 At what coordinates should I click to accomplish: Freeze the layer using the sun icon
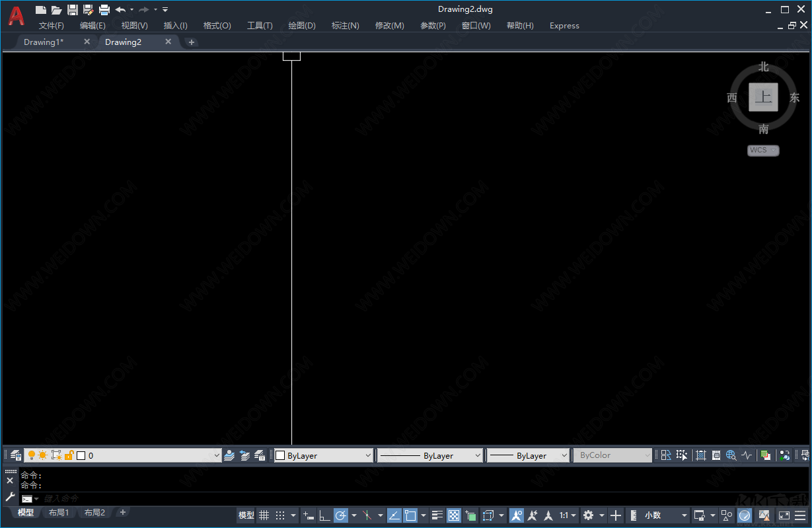pos(43,455)
